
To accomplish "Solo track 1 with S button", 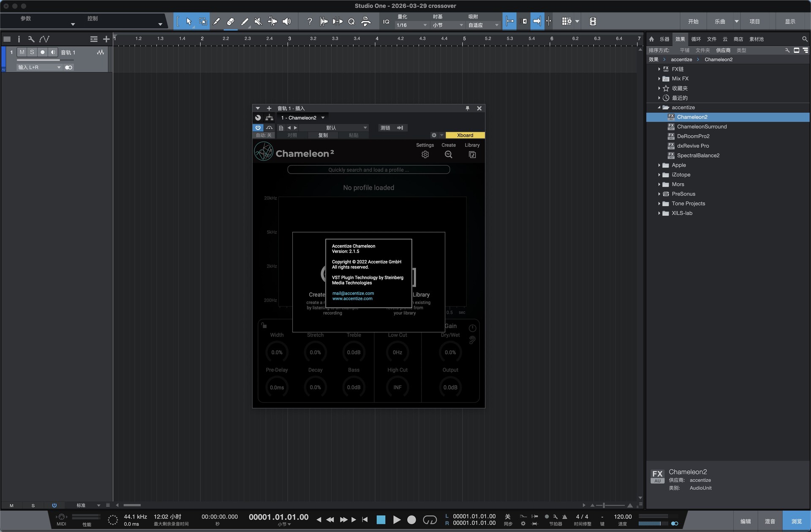I will pyautogui.click(x=32, y=52).
